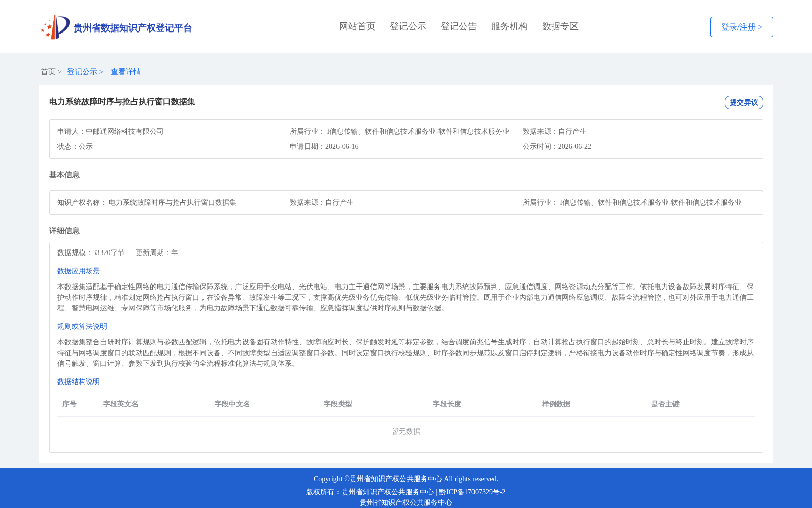Click the 是否主键 column header

point(665,404)
